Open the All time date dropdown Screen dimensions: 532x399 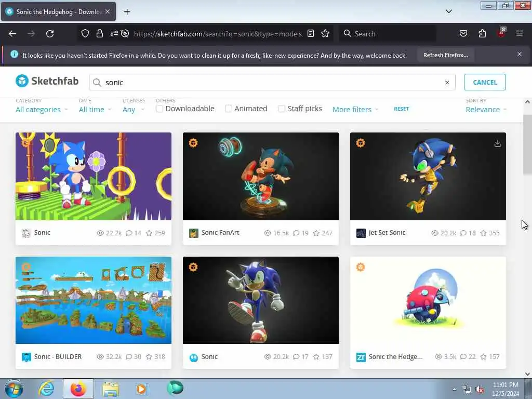click(95, 110)
